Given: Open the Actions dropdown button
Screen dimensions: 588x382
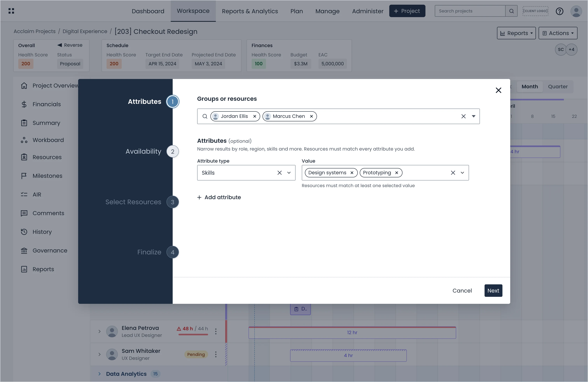Looking at the screenshot, I should [x=558, y=33].
